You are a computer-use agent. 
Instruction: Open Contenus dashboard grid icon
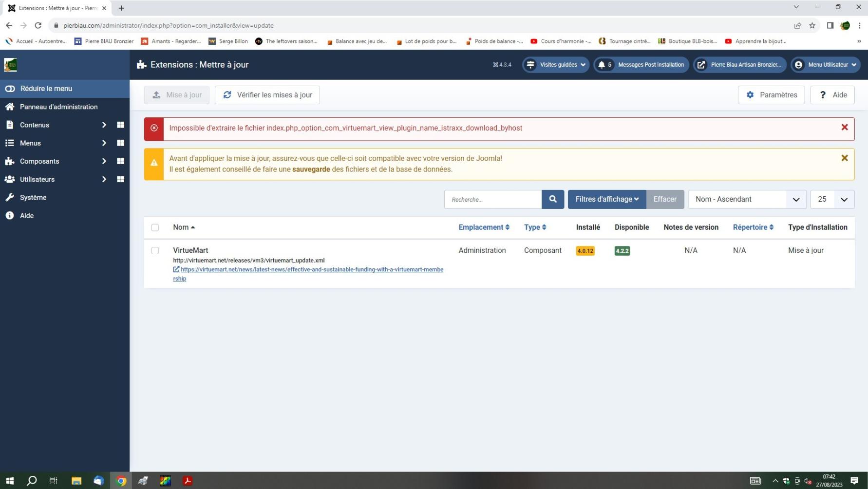tap(120, 125)
